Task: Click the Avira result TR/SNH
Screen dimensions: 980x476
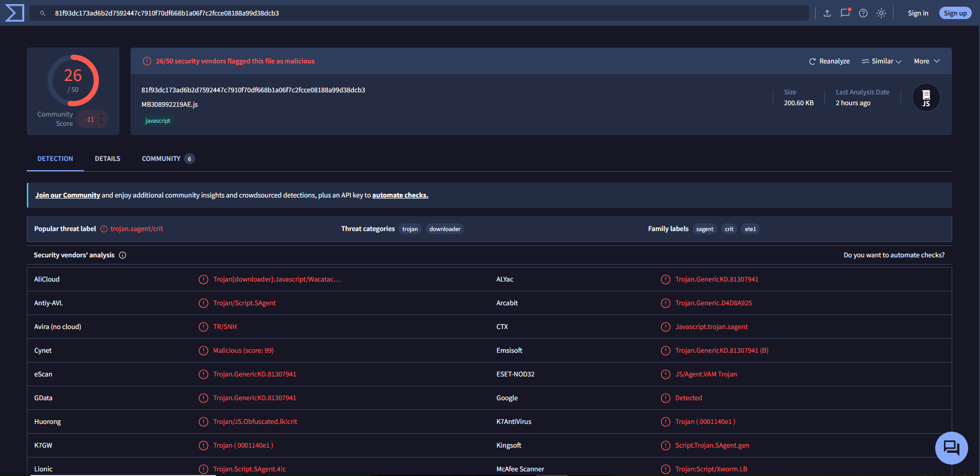Action: coord(225,327)
